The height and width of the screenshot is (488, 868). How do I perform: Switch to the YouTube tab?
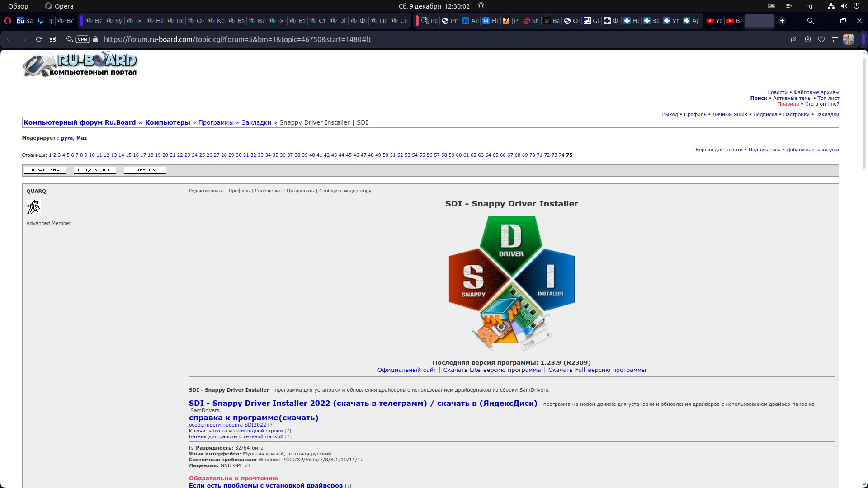coord(715,21)
